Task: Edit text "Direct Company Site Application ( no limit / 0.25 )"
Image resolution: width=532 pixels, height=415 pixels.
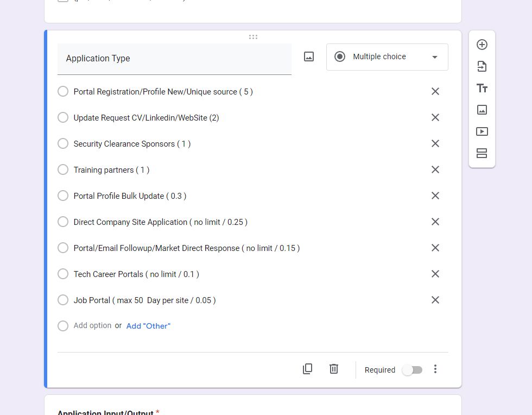Action: [161, 222]
